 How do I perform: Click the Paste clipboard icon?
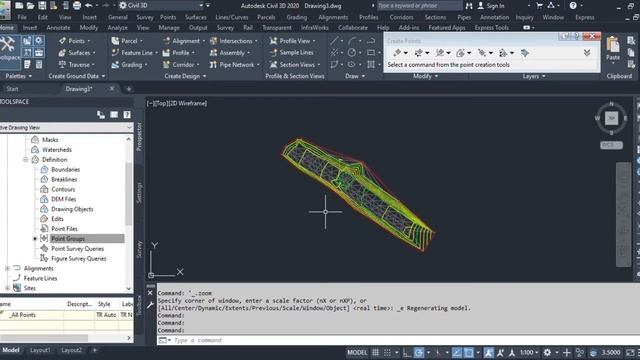click(613, 45)
